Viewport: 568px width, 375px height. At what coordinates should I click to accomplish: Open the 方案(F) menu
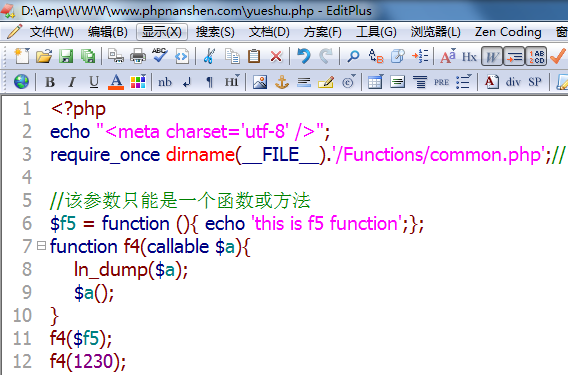(x=322, y=32)
